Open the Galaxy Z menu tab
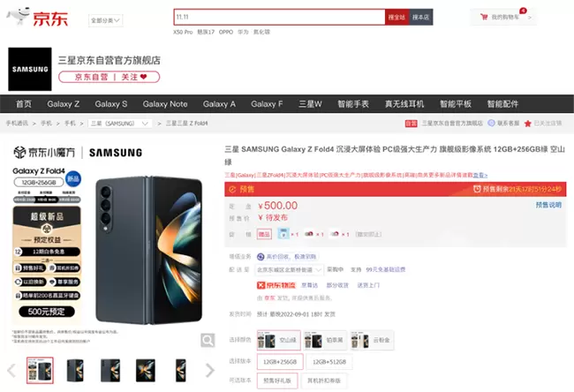Screen dimensions: 574x392 tap(63, 104)
